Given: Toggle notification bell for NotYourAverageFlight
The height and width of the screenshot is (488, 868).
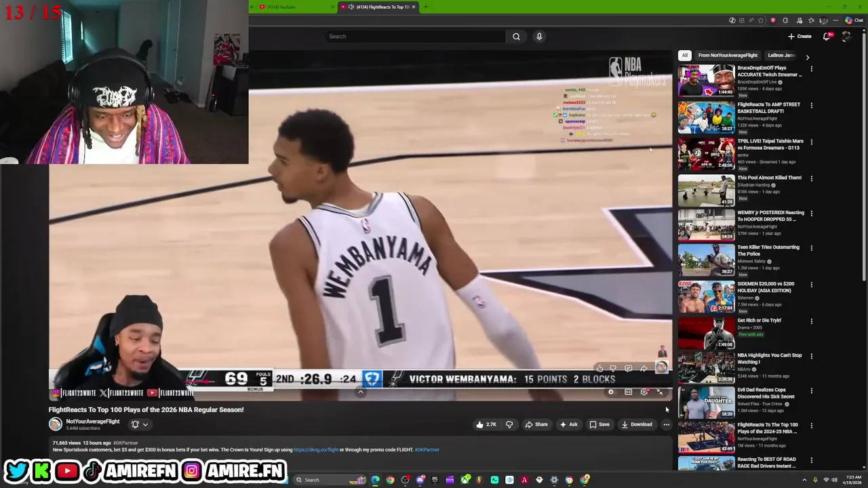Looking at the screenshot, I should tap(138, 425).
